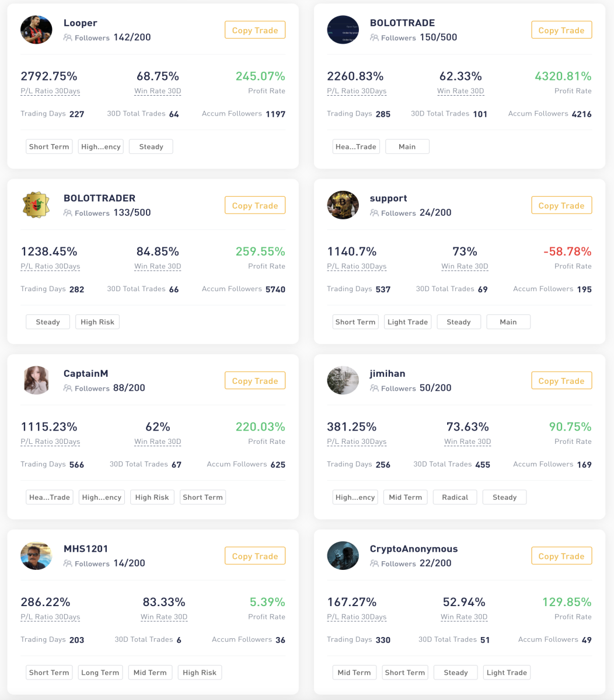Open Looper's profile avatar
The image size is (614, 700).
36,30
